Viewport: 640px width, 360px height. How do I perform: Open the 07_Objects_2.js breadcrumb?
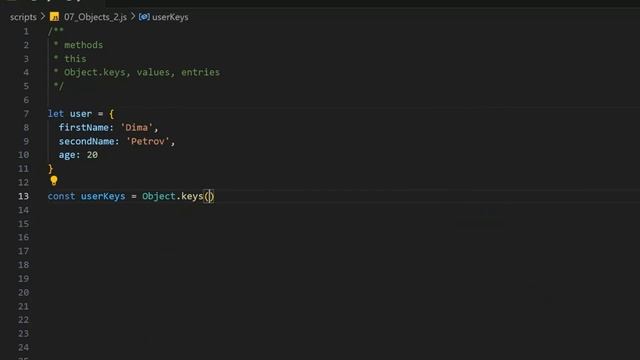95,17
